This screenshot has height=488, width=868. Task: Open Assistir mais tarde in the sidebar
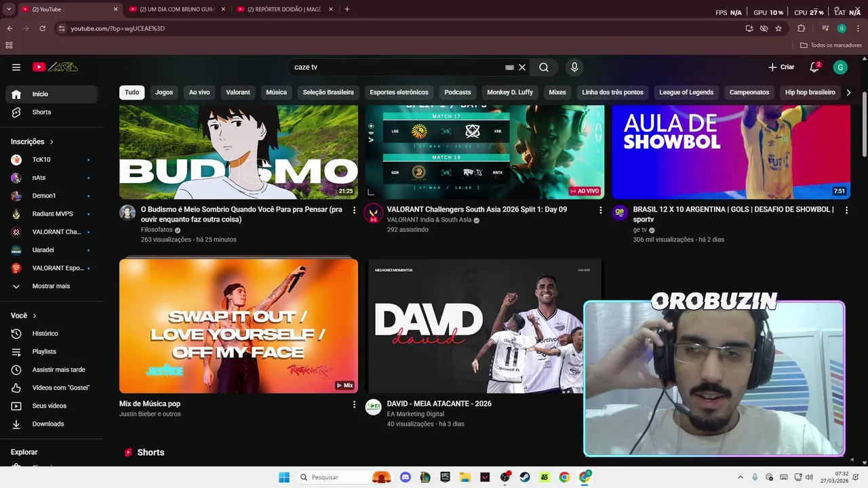point(52,369)
